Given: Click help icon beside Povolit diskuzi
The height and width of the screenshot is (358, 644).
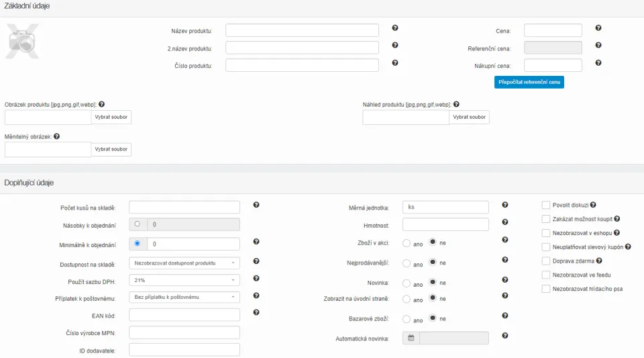Looking at the screenshot, I should click(x=593, y=205).
